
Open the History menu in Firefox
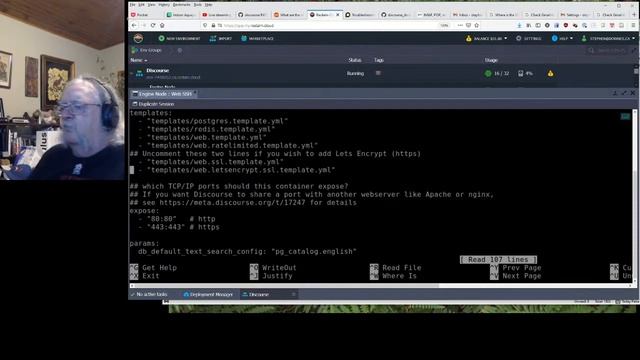click(164, 5)
